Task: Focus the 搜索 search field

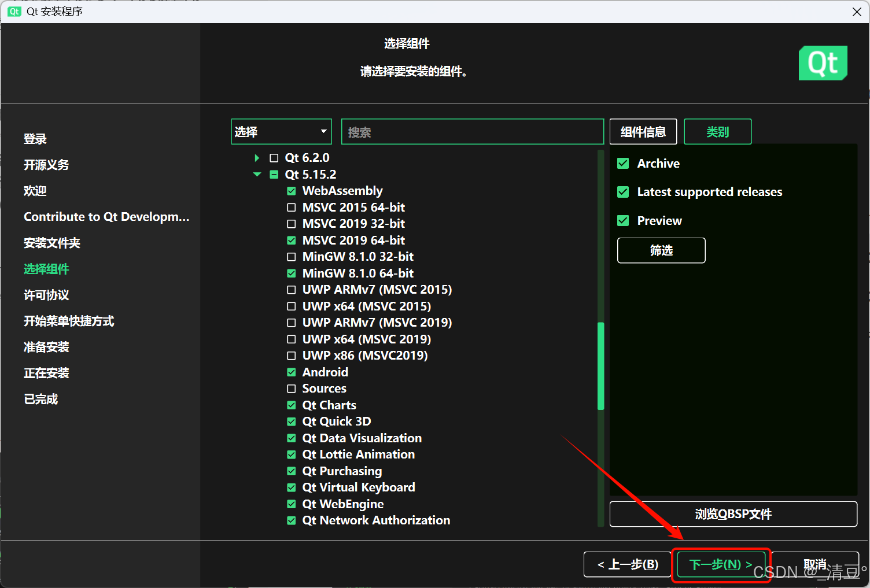Action: click(x=472, y=132)
